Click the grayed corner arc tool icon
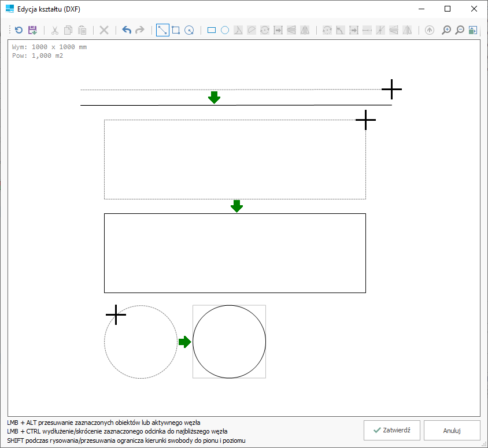Viewport: 488px width, 448px height. point(238,30)
